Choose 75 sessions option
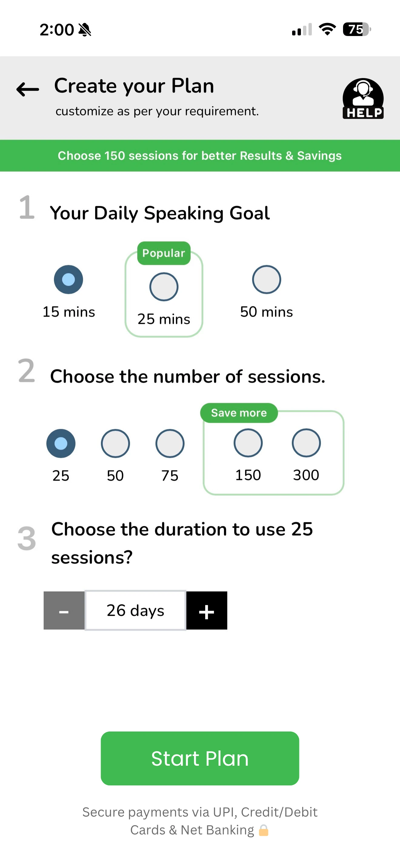This screenshot has width=400, height=868. pyautogui.click(x=170, y=443)
